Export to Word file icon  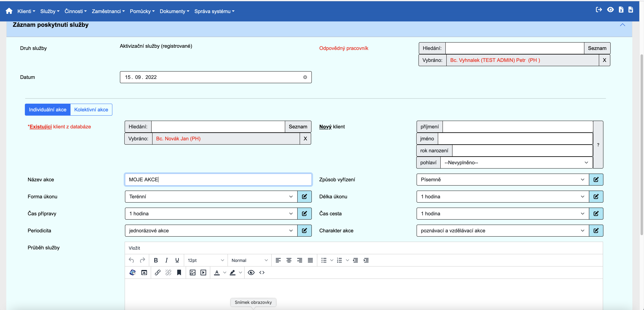pos(630,10)
